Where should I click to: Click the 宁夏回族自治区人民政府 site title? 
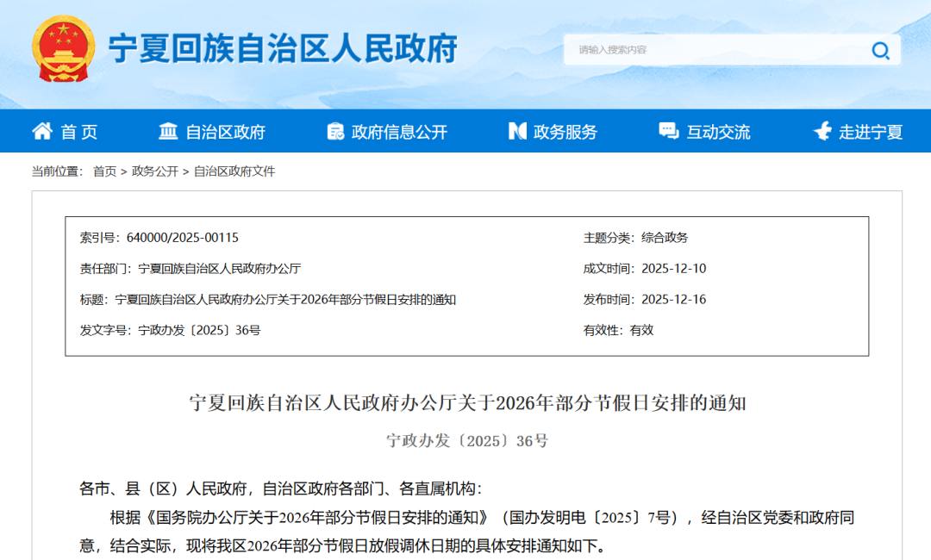click(283, 49)
